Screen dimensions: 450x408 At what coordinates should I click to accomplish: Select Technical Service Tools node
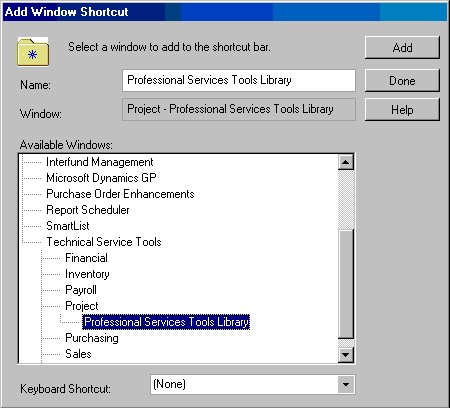point(104,242)
